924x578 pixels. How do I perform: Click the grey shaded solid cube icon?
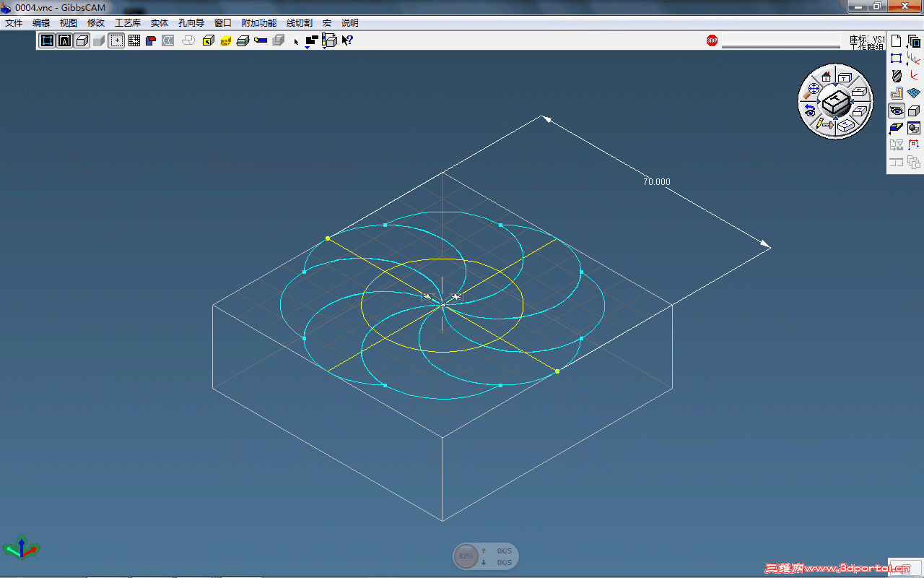(x=99, y=40)
